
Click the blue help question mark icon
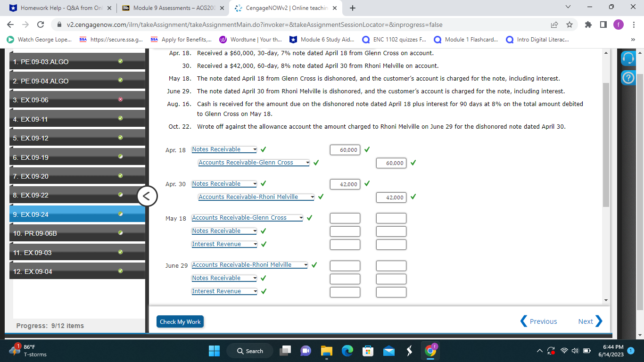tap(628, 78)
